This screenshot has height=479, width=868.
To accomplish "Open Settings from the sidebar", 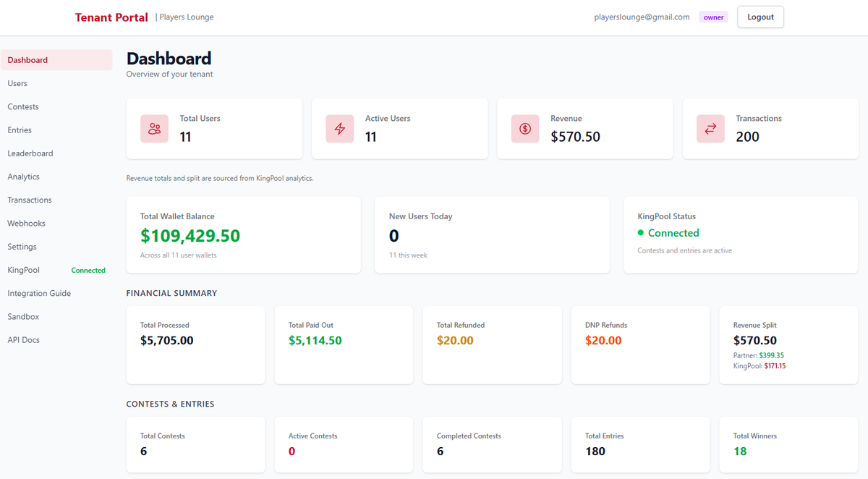I will coord(56,247).
